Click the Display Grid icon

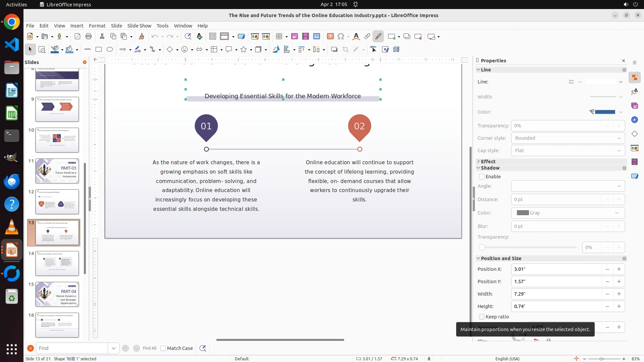(212, 37)
